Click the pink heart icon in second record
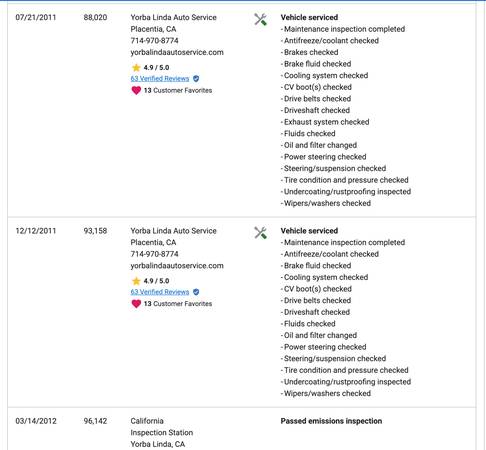 (x=136, y=304)
